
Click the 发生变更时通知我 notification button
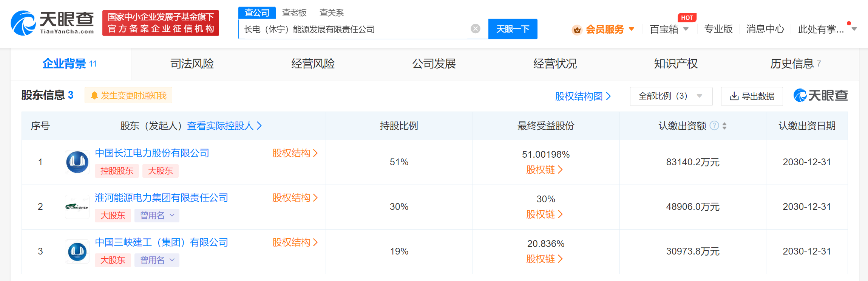click(x=128, y=96)
